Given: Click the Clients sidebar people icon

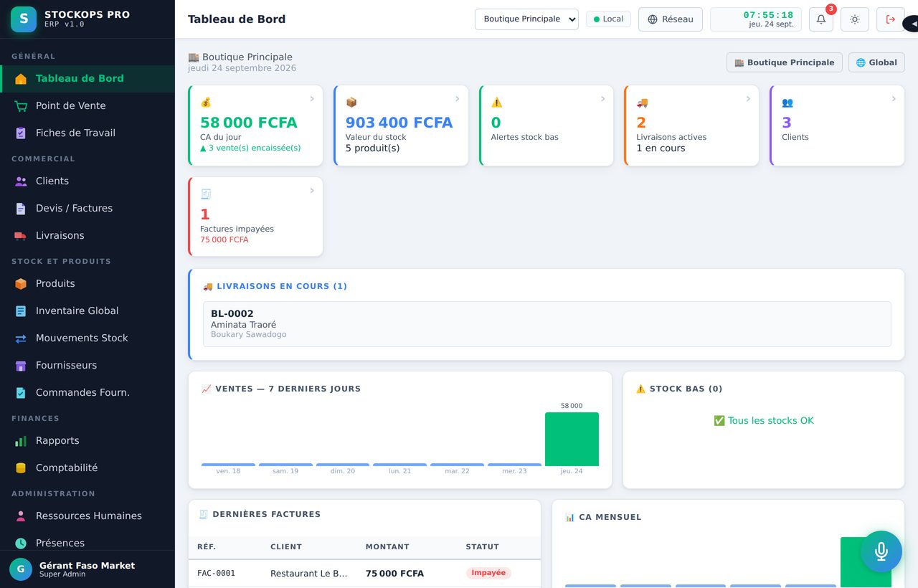Looking at the screenshot, I should click(21, 181).
